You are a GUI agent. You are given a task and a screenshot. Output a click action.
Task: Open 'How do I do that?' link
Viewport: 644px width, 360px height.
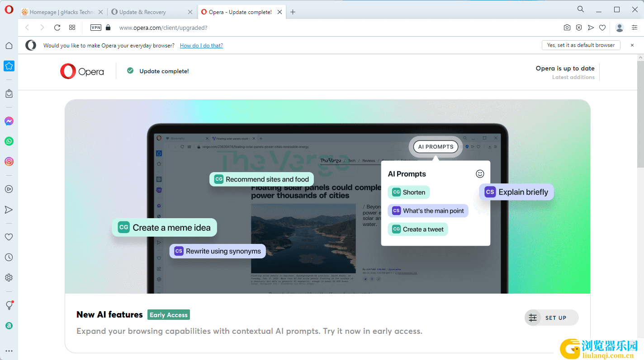201,46
